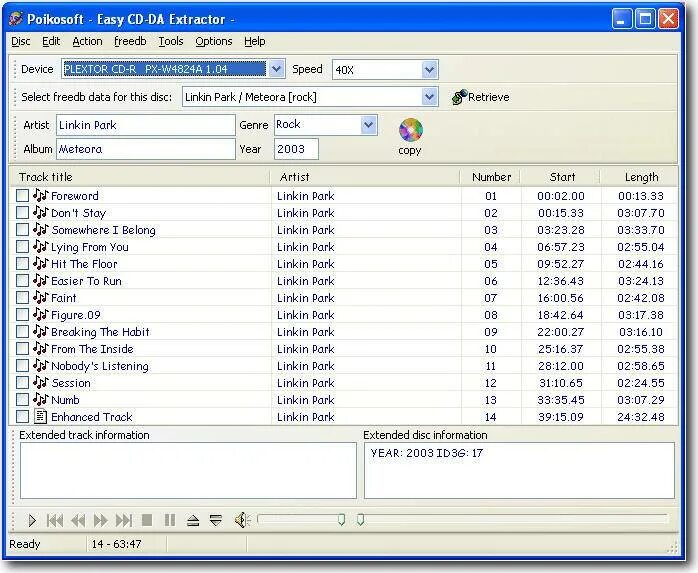Click the Extended track information text box
Viewport: 698px width, 573px height.
pyautogui.click(x=188, y=470)
